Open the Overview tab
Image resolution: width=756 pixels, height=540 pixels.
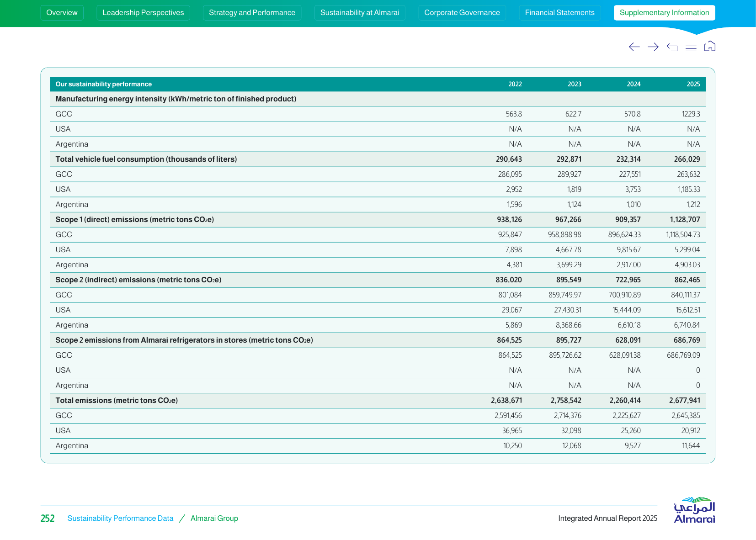tap(62, 13)
